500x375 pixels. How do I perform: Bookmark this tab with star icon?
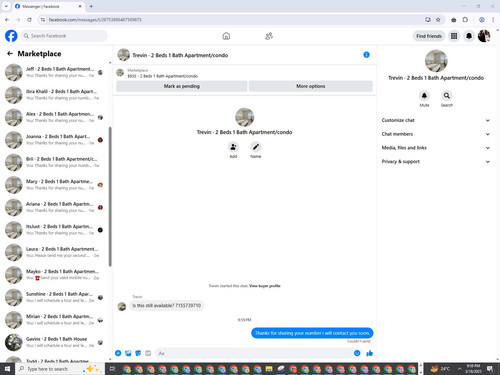(x=438, y=20)
